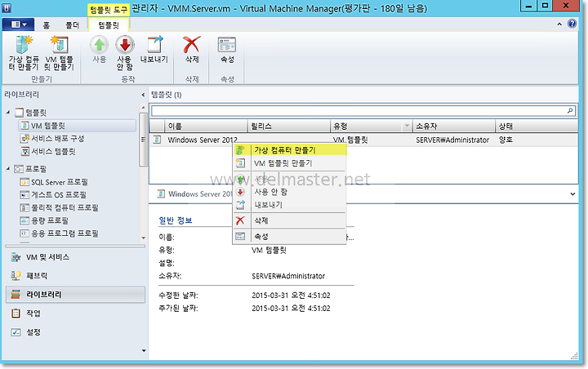Screen dimensions: 588x369
Task: Collapse the 템플릿 tree node
Action: (x=8, y=112)
